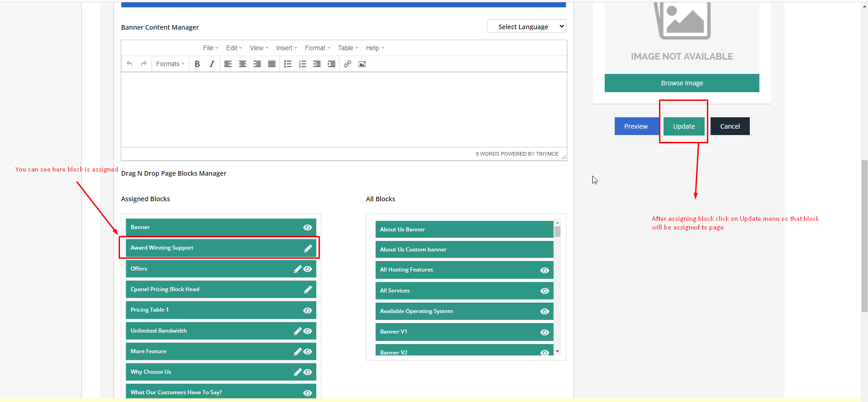Toggle visibility of Pricing Table 1

click(x=308, y=310)
